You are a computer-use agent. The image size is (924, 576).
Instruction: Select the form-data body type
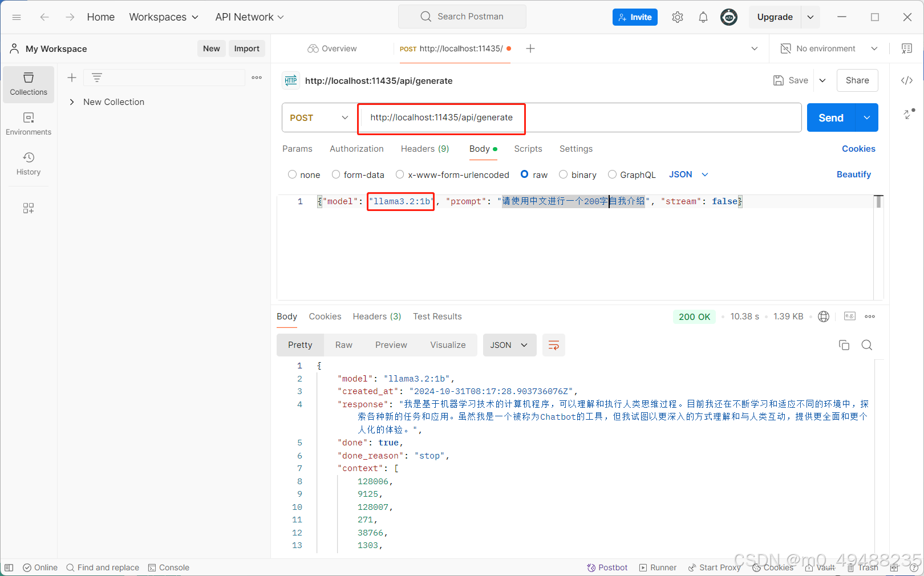[x=336, y=175]
